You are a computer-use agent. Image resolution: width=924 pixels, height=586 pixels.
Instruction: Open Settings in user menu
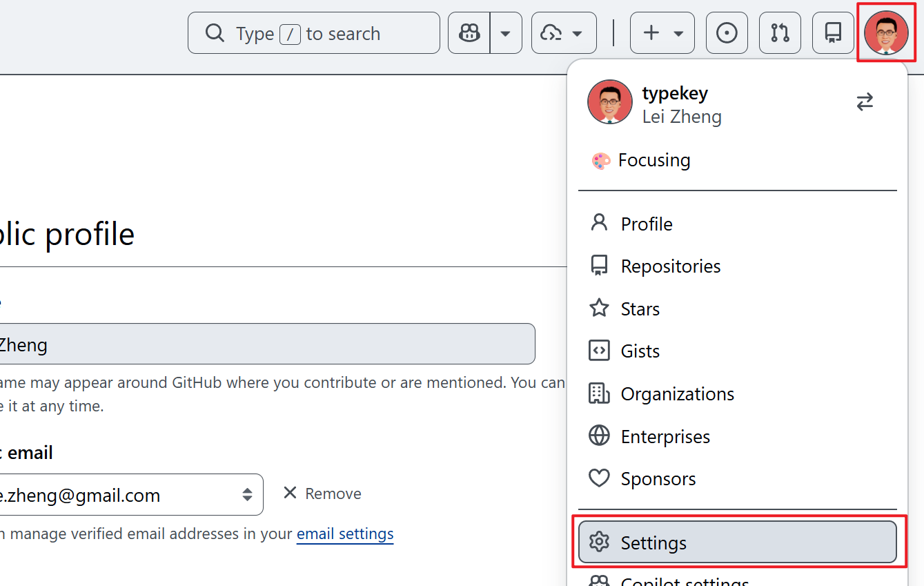737,543
